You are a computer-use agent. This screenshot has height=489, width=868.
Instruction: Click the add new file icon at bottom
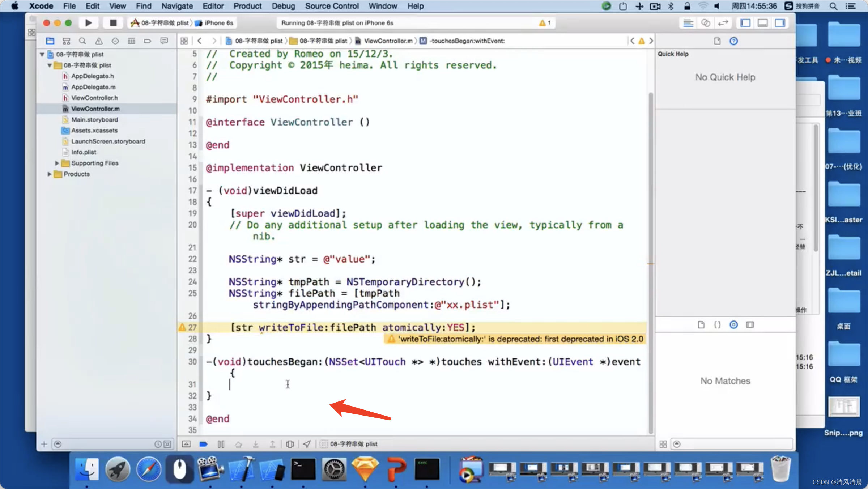[44, 442]
